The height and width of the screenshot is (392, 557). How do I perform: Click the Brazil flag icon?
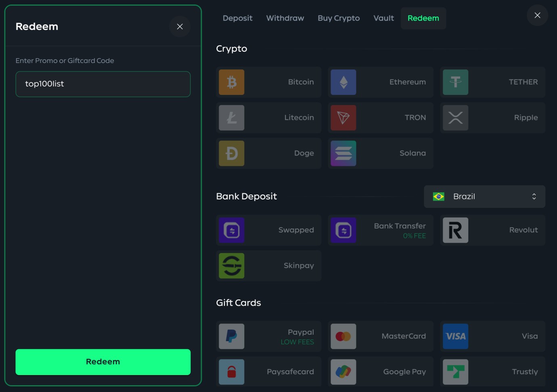(x=439, y=197)
